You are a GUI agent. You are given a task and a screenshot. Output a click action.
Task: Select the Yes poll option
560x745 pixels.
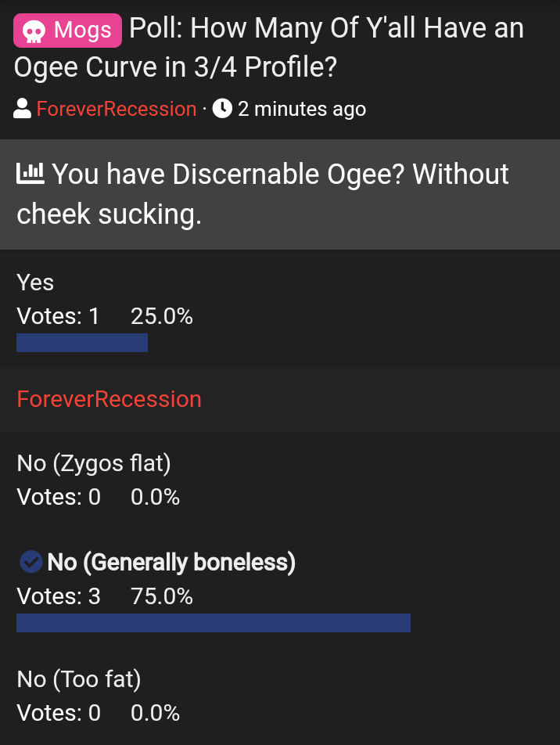[35, 283]
